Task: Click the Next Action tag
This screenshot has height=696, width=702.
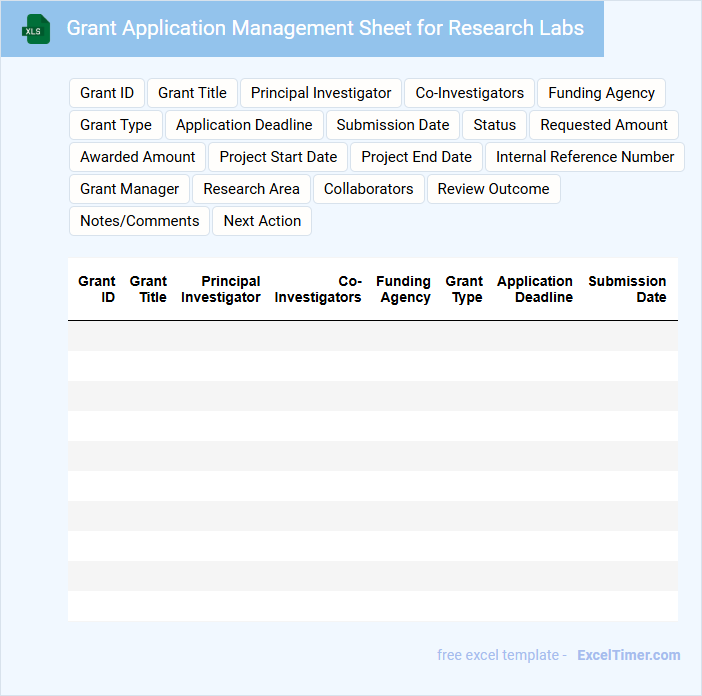Action: coord(262,221)
